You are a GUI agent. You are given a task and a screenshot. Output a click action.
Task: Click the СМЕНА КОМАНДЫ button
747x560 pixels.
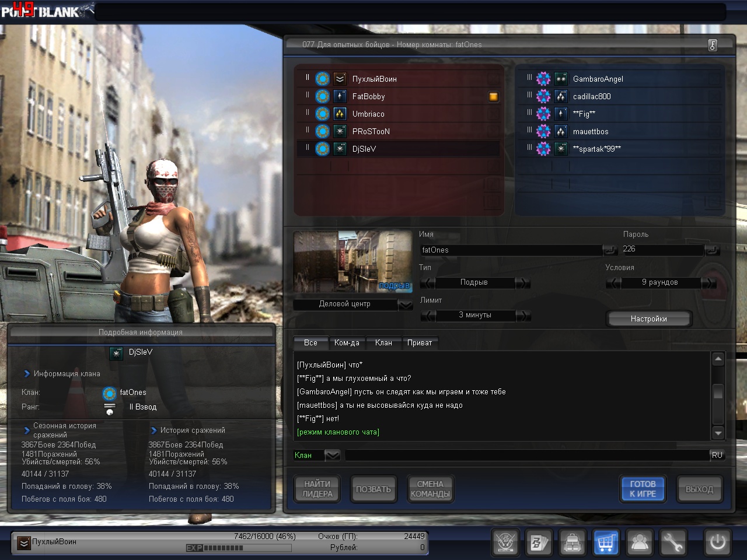click(x=430, y=489)
